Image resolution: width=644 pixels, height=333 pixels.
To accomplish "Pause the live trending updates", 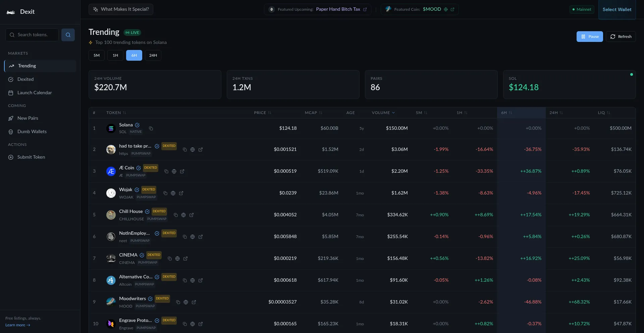I will pyautogui.click(x=589, y=37).
